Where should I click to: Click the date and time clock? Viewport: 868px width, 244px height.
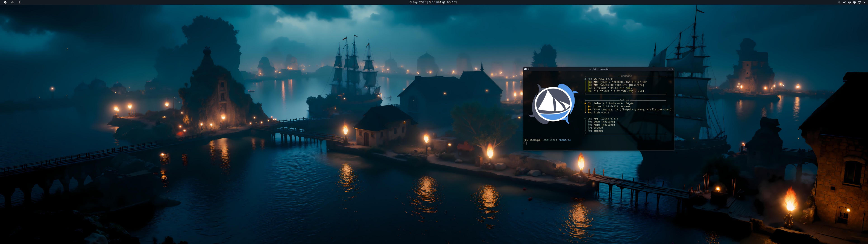point(425,2)
